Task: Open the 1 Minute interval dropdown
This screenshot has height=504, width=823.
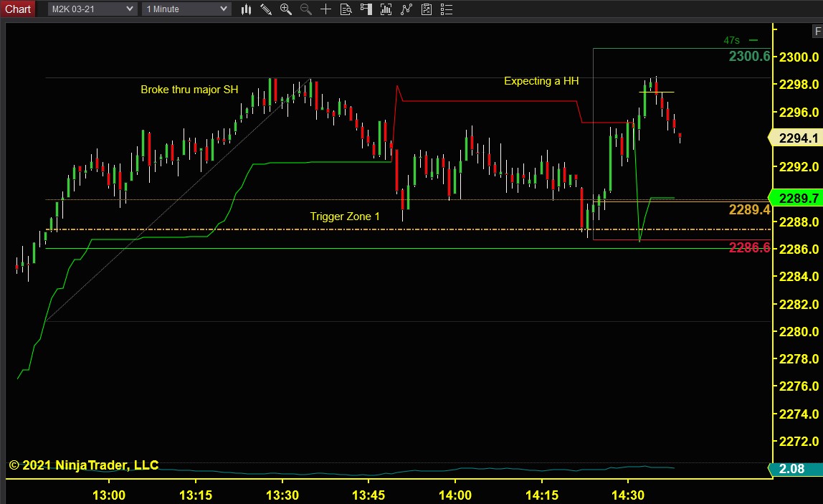Action: (x=186, y=9)
